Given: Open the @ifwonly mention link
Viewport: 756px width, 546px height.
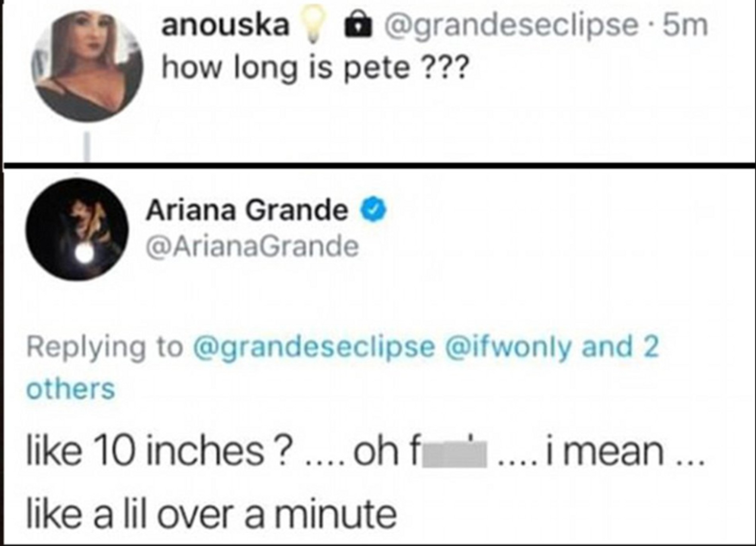Looking at the screenshot, I should pyautogui.click(x=510, y=347).
